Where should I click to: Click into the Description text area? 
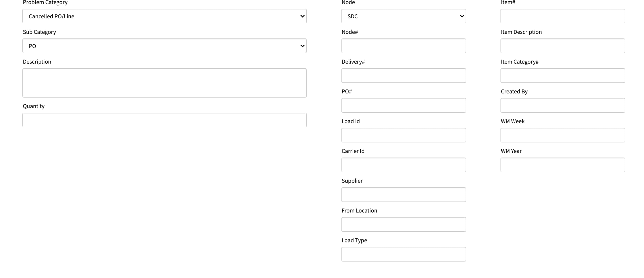coord(164,83)
